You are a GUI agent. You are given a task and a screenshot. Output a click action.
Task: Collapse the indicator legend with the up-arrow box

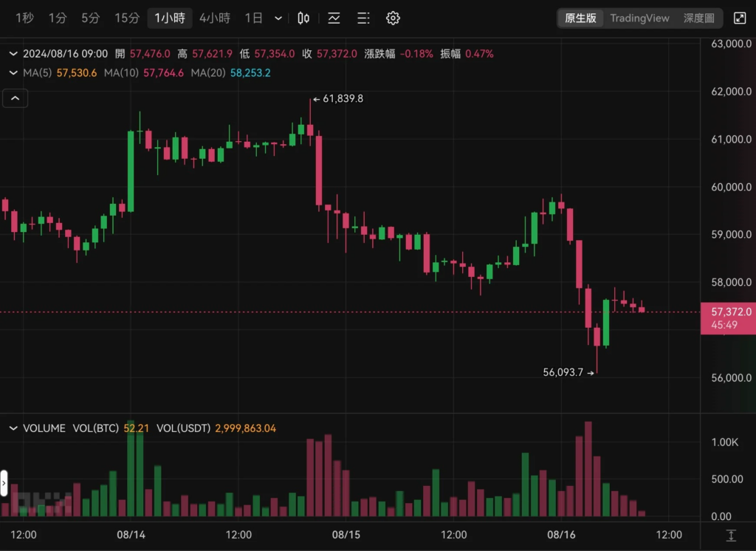pos(16,98)
